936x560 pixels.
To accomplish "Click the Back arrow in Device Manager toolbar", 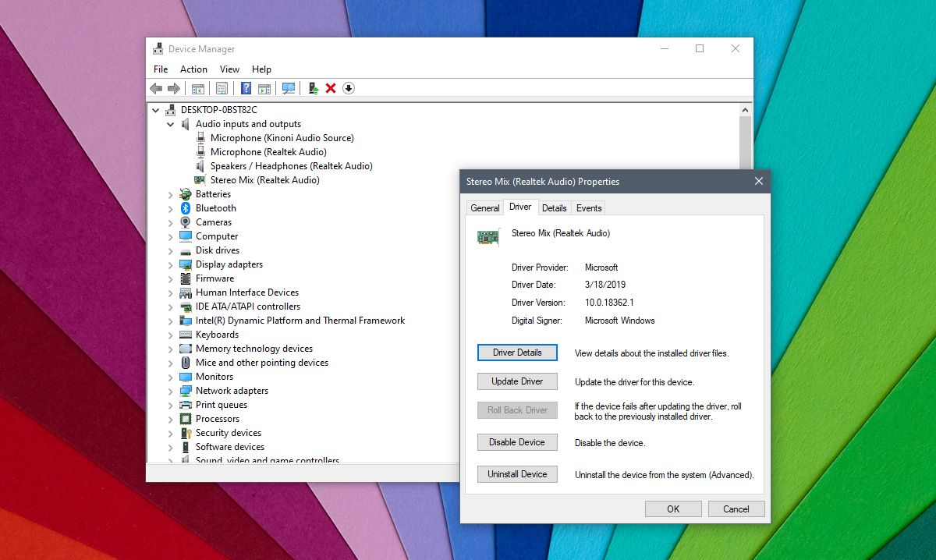I will [156, 88].
